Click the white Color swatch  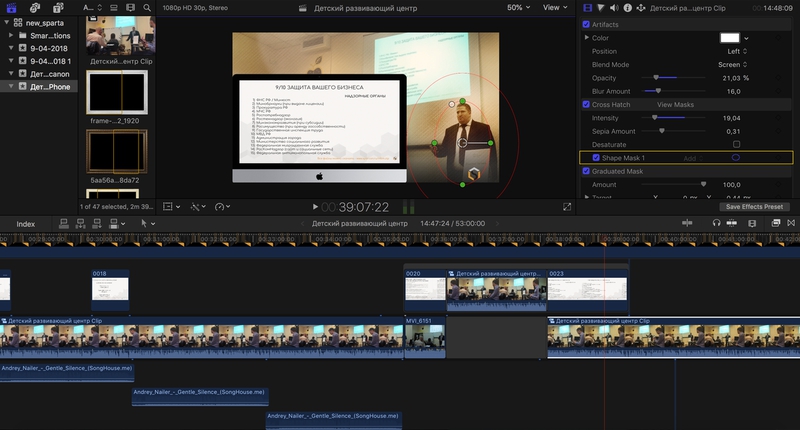(x=730, y=38)
